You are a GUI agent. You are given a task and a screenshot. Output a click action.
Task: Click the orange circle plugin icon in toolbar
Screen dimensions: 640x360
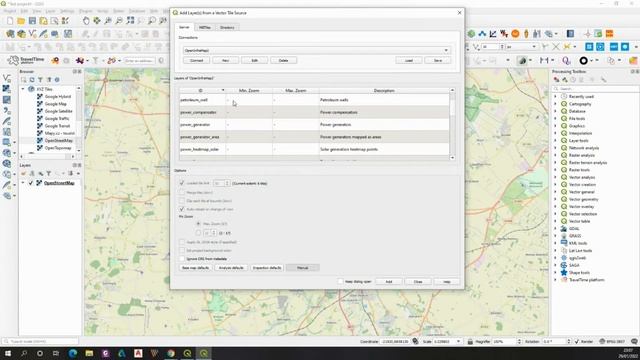click(x=515, y=34)
